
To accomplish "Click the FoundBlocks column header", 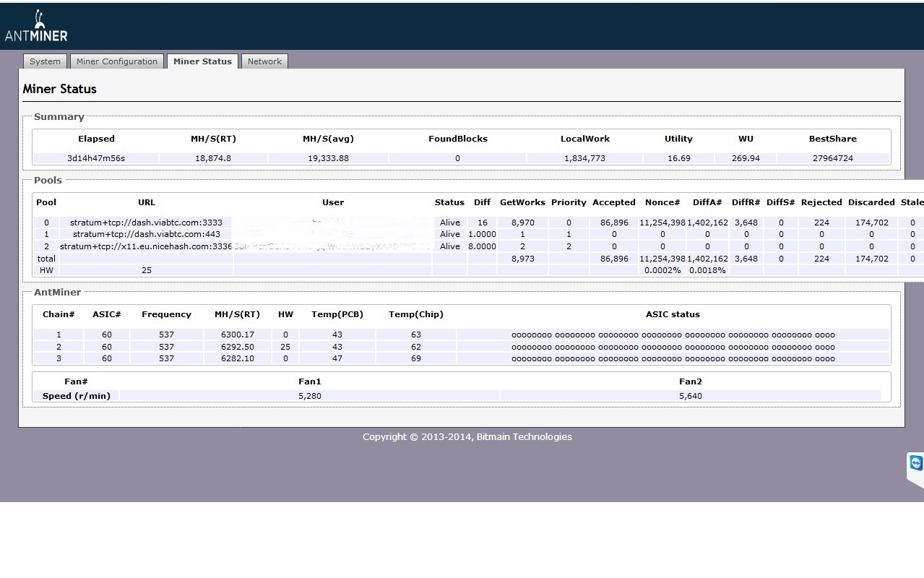I will (458, 139).
